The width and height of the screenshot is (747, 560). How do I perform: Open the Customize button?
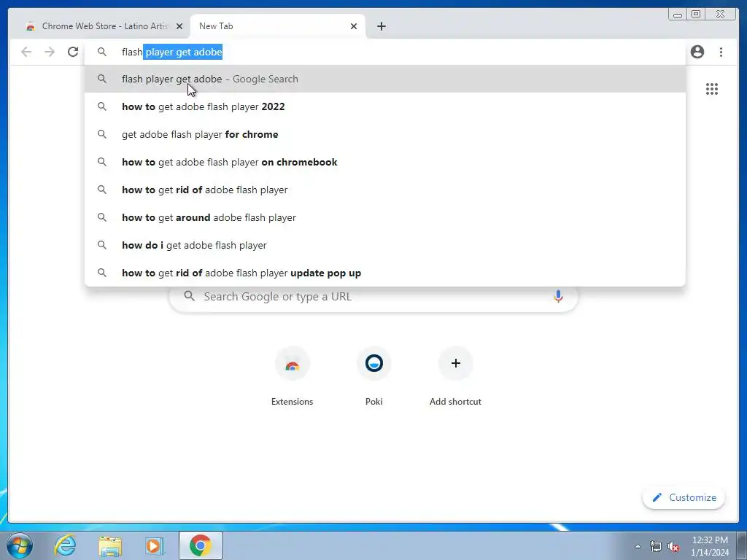pos(684,497)
